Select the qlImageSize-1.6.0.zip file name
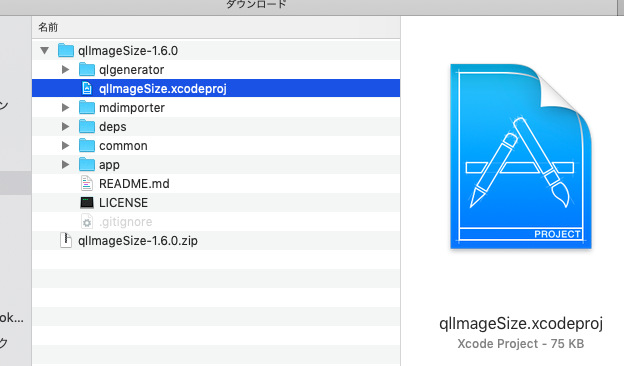Screen dimensions: 624x366 [x=138, y=241]
